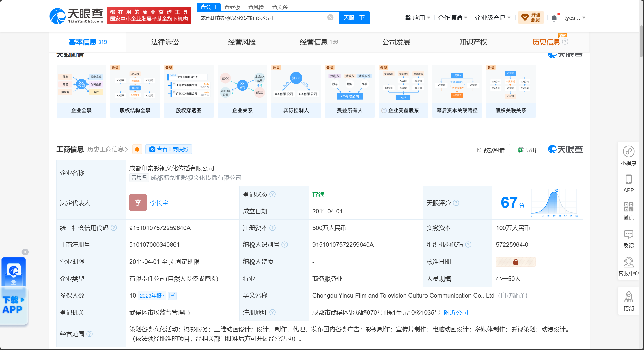Click help icon next to 统一社会信用代码
Image resolution: width=644 pixels, height=350 pixels.
point(114,228)
